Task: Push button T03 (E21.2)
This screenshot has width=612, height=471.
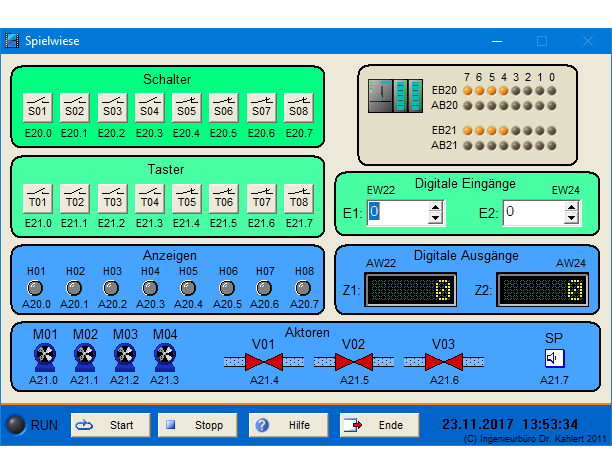Action: click(112, 199)
